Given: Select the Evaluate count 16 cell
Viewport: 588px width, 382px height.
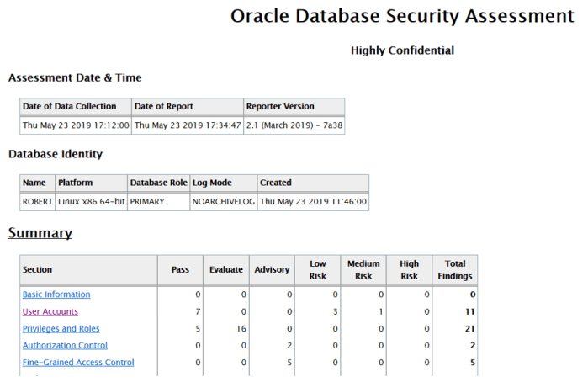Looking at the screenshot, I should [225, 328].
